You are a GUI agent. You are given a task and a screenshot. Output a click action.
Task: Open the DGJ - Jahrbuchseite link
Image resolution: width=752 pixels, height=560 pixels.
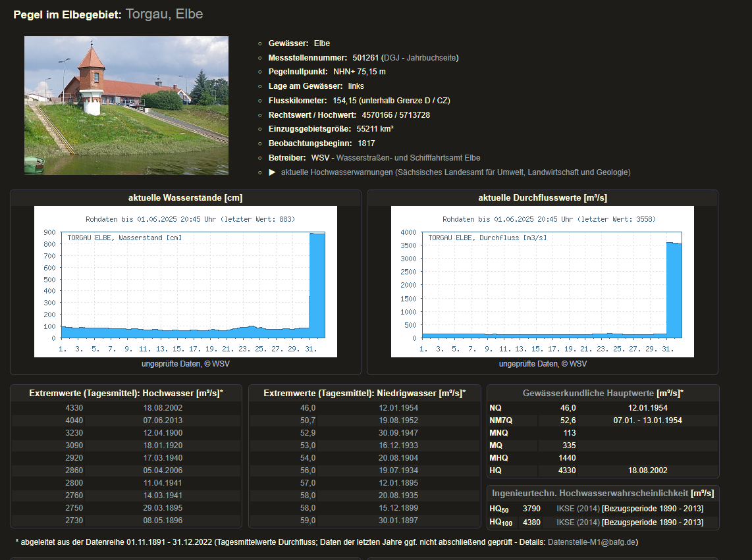(420, 58)
